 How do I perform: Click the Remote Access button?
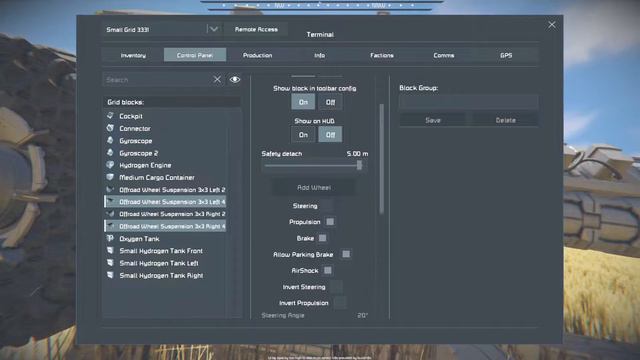tap(256, 29)
